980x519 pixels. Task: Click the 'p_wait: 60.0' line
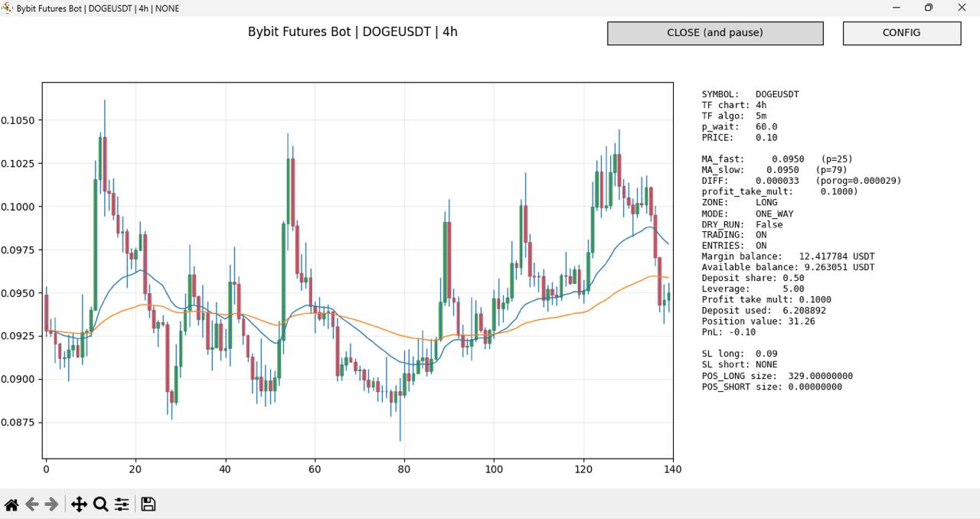[x=740, y=126]
